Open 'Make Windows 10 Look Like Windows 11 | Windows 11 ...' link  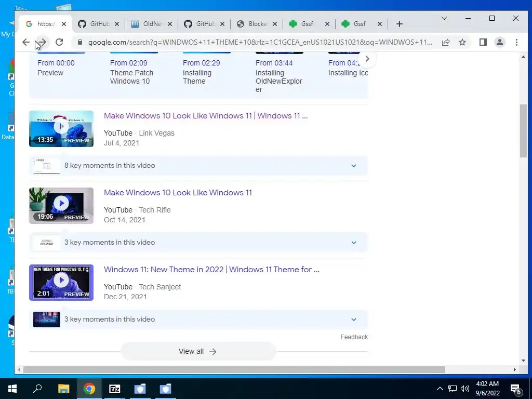point(206,116)
